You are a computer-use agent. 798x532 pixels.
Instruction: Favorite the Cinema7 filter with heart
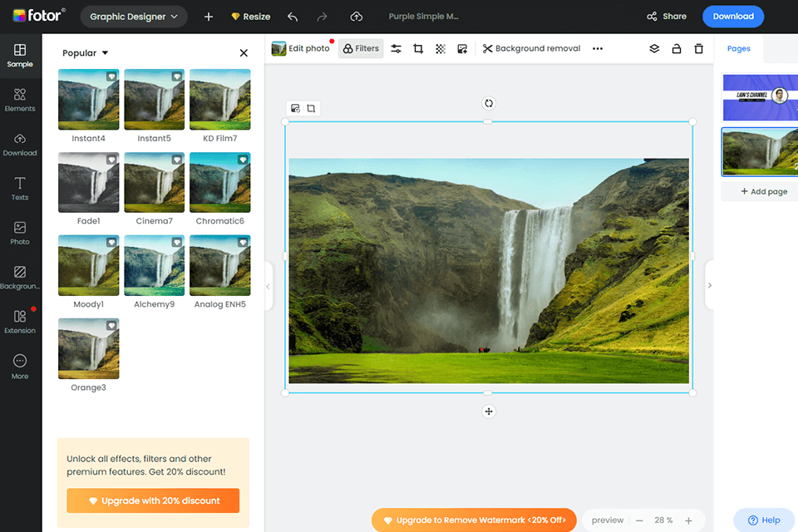[176, 160]
